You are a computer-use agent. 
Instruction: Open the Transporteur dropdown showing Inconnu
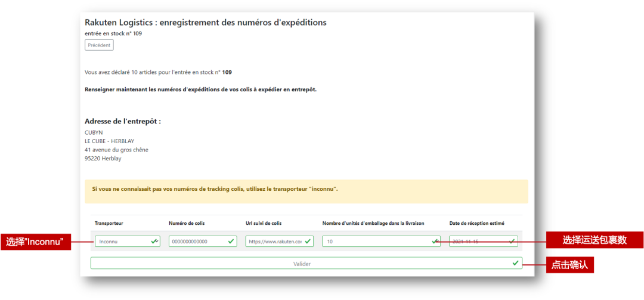(122, 242)
